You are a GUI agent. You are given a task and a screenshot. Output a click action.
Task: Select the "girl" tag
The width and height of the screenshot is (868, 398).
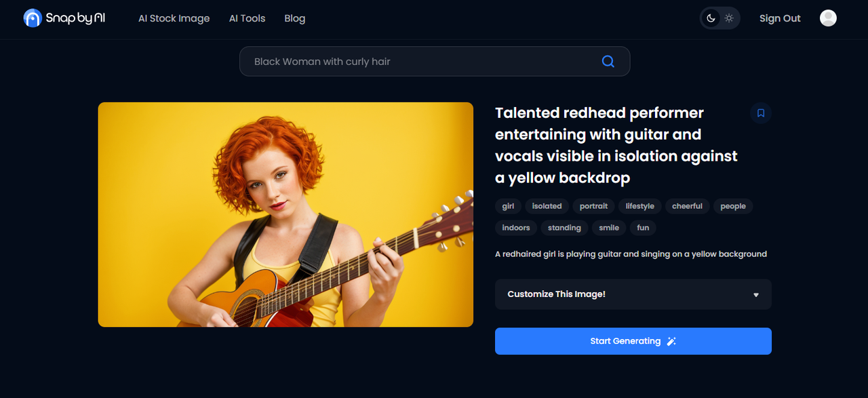pos(508,206)
